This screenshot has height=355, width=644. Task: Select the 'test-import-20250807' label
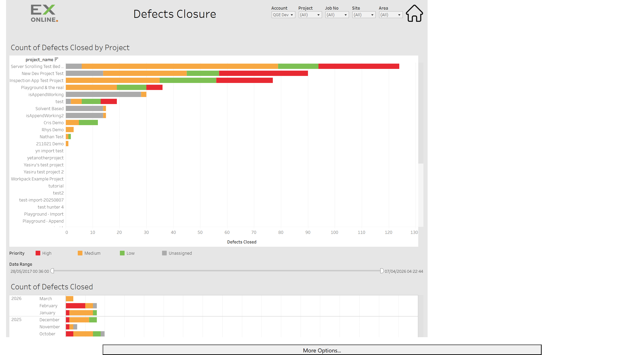(41, 200)
